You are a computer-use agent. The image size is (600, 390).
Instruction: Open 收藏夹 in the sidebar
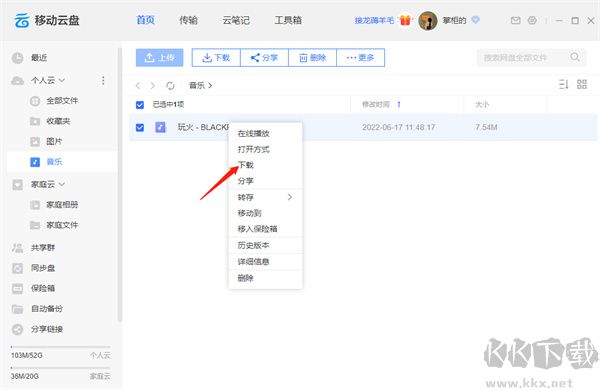(58, 121)
